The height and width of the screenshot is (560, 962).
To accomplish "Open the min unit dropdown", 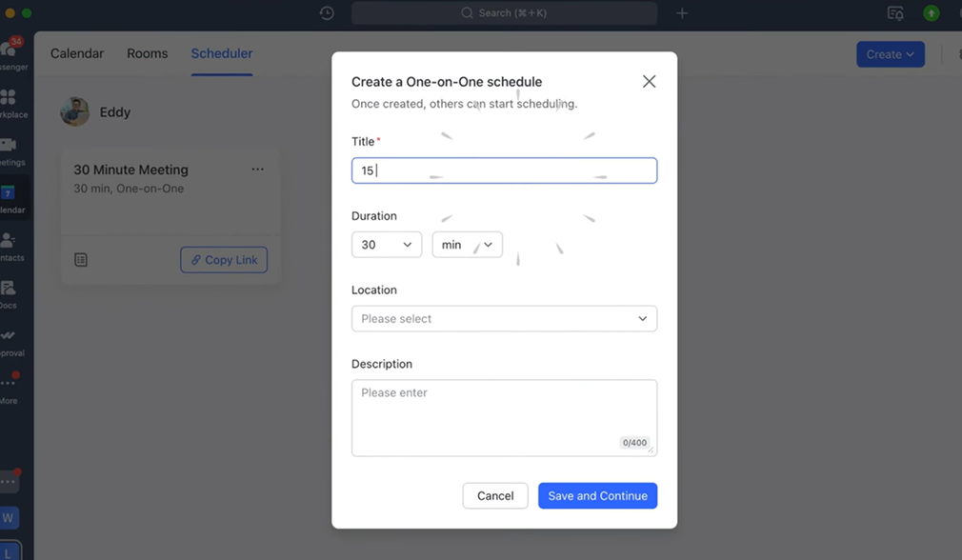I will point(467,245).
